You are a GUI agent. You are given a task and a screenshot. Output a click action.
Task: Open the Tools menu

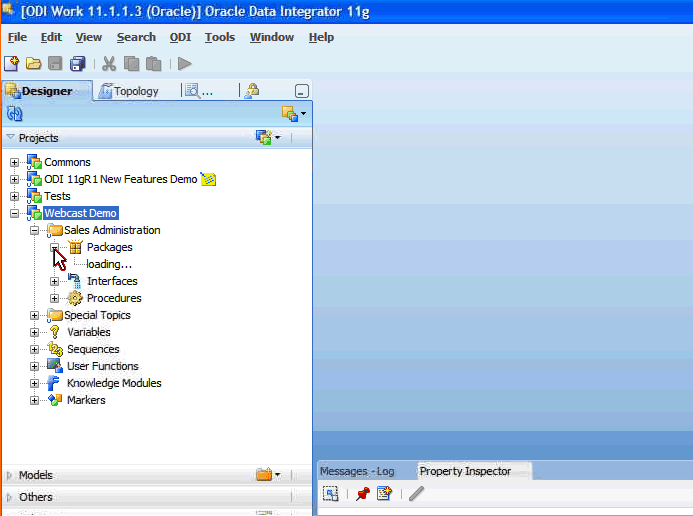click(x=220, y=37)
